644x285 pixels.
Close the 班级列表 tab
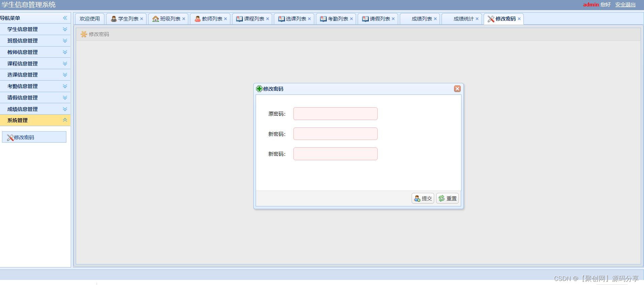click(x=184, y=19)
